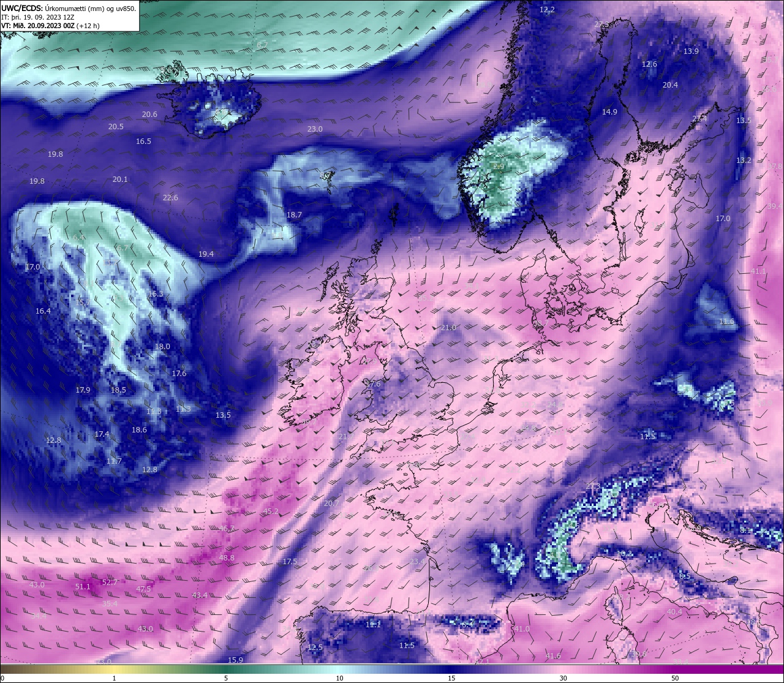Click the map value 15.9
This screenshot has height=683, width=784.
point(236,660)
